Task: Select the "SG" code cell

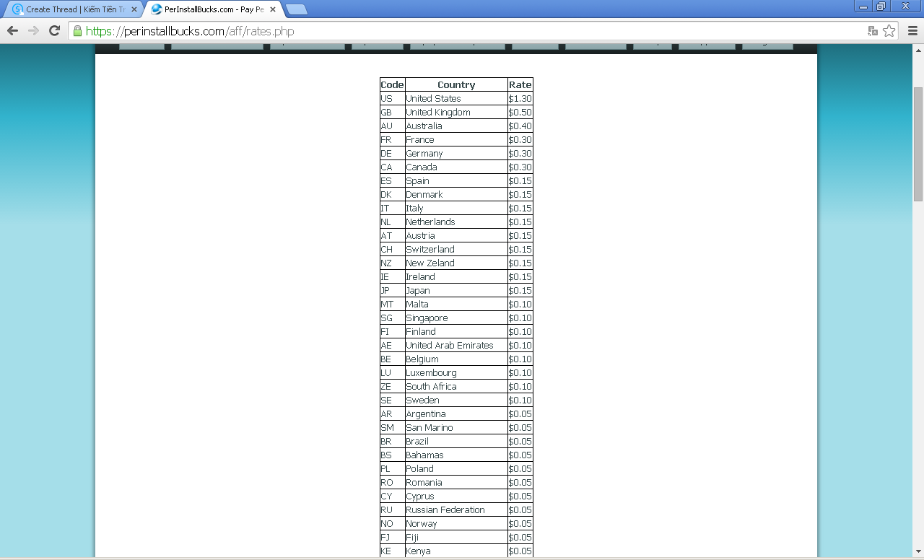Action: [392, 318]
